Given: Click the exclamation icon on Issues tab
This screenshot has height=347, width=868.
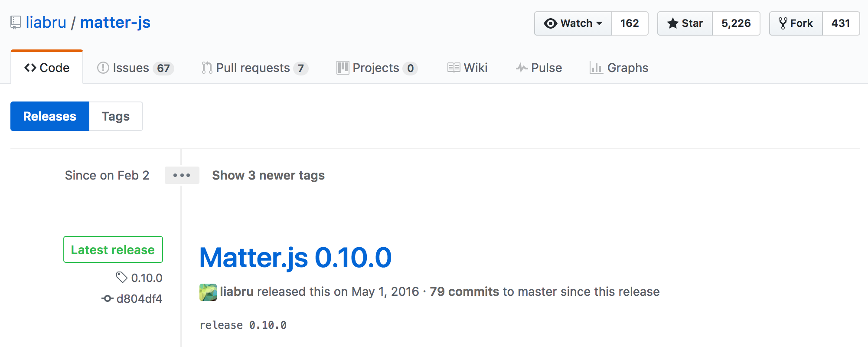Looking at the screenshot, I should [x=103, y=68].
